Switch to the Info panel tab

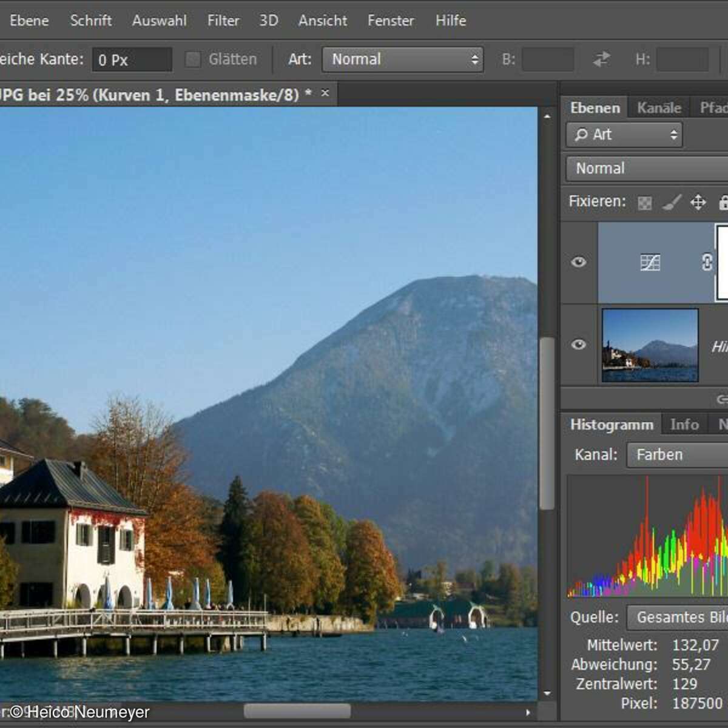click(x=684, y=425)
